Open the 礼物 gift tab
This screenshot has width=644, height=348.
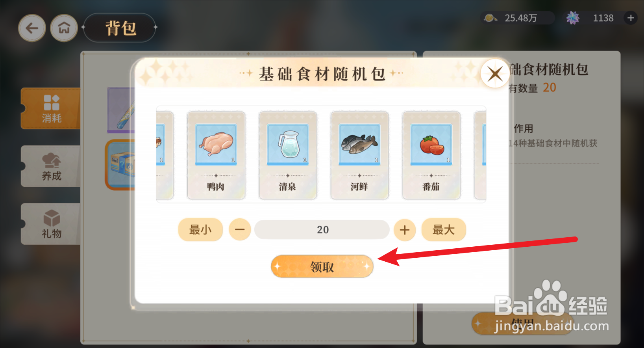coord(51,224)
